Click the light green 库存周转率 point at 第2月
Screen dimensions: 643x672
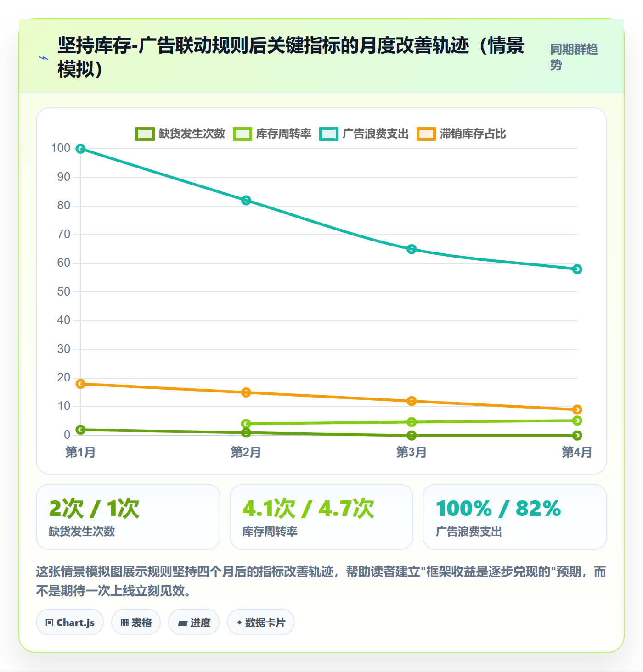click(246, 424)
